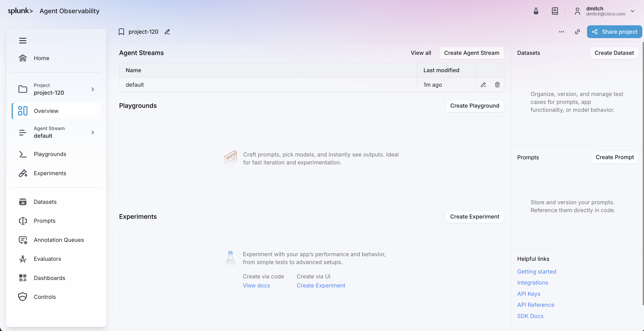Viewport: 644px width, 331px height.
Task: Open SDK Docs helpful link
Action: 530,316
